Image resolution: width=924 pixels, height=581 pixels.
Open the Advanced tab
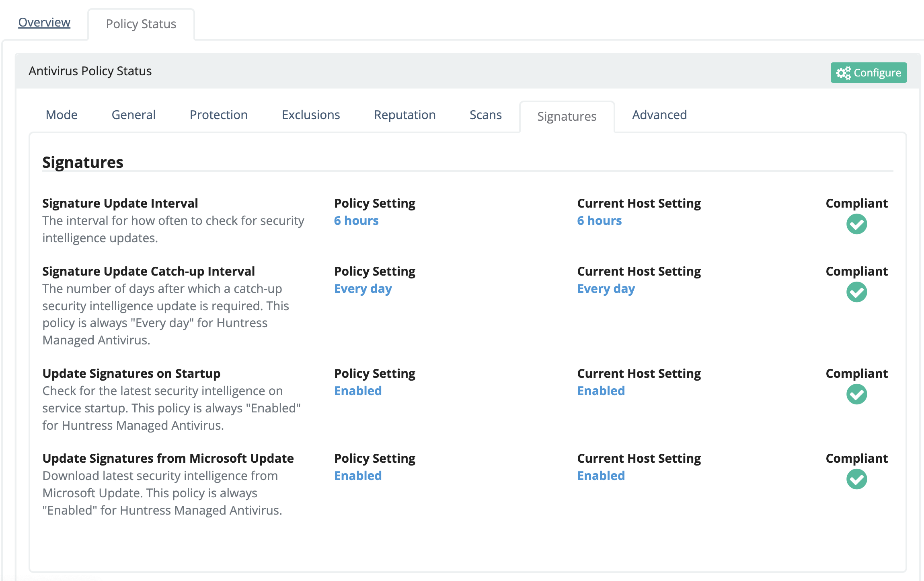pyautogui.click(x=659, y=115)
